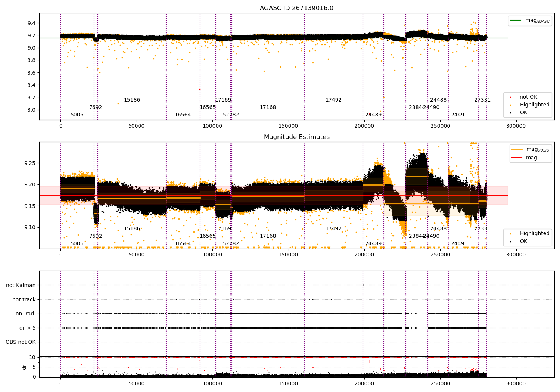This screenshot has height=392, width=560.
Task: Click y-axis tick 8.0 in top plot
Action: (x=31, y=110)
